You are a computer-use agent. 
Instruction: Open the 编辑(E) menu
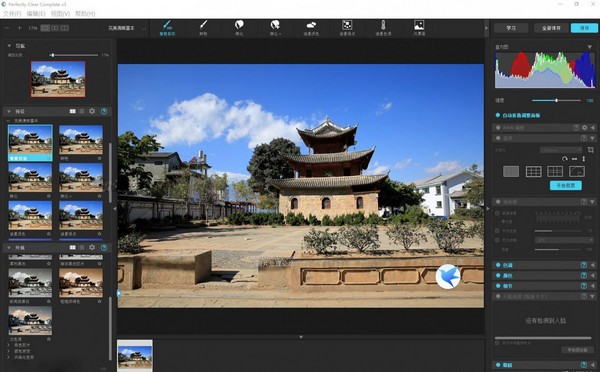coord(36,13)
